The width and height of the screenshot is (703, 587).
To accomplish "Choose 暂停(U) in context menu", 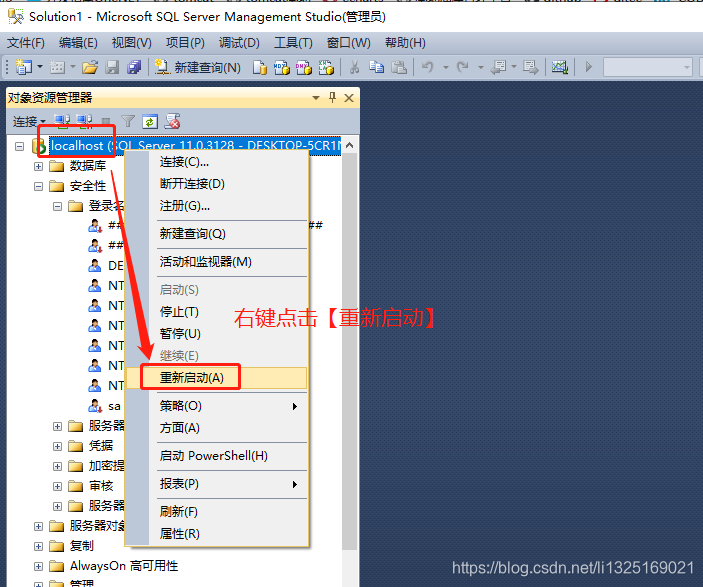I will [x=217, y=333].
